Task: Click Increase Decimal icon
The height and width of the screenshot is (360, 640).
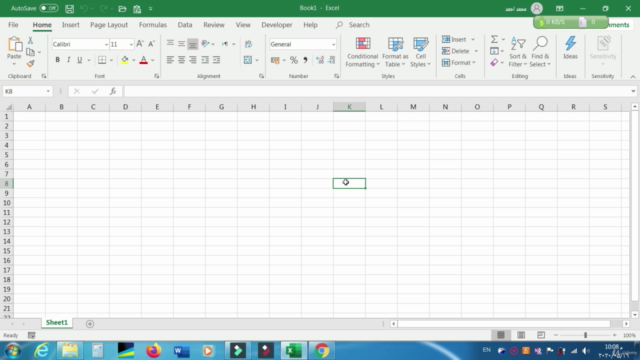Action: click(x=320, y=60)
